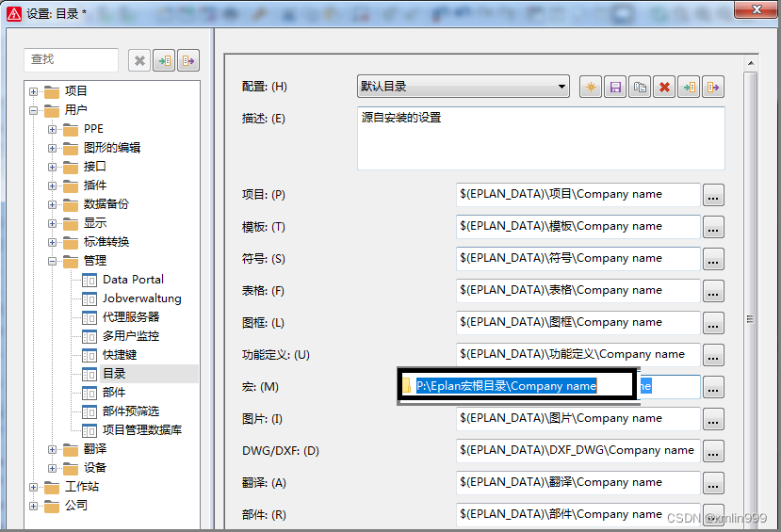Open browse button for 项目 (P) path
781x532 pixels.
pos(713,195)
